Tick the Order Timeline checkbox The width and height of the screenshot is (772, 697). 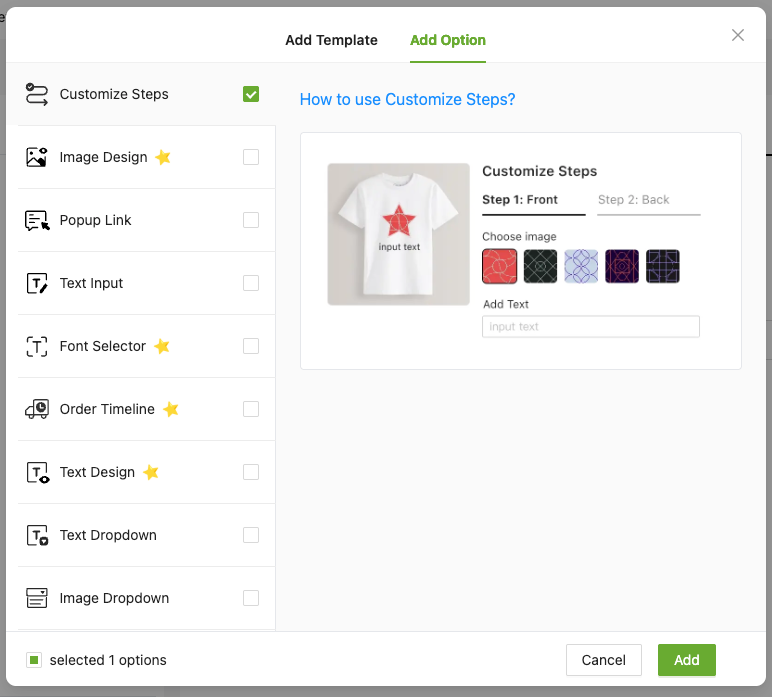pyautogui.click(x=251, y=409)
